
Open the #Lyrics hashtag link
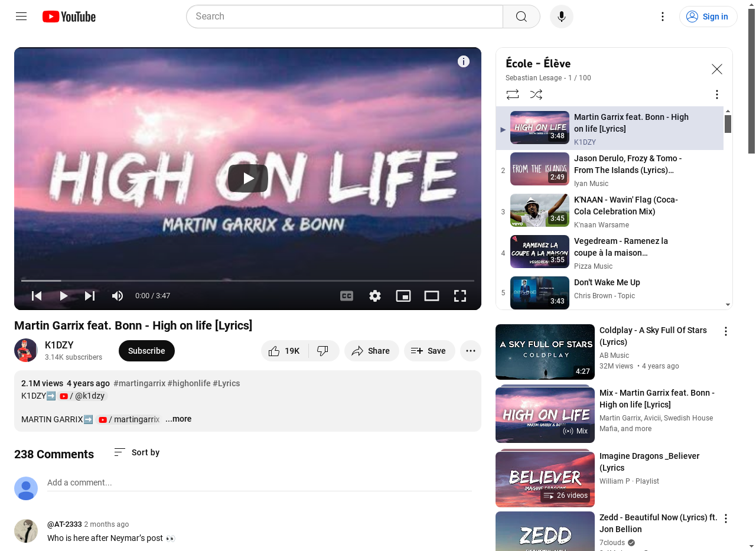(226, 383)
